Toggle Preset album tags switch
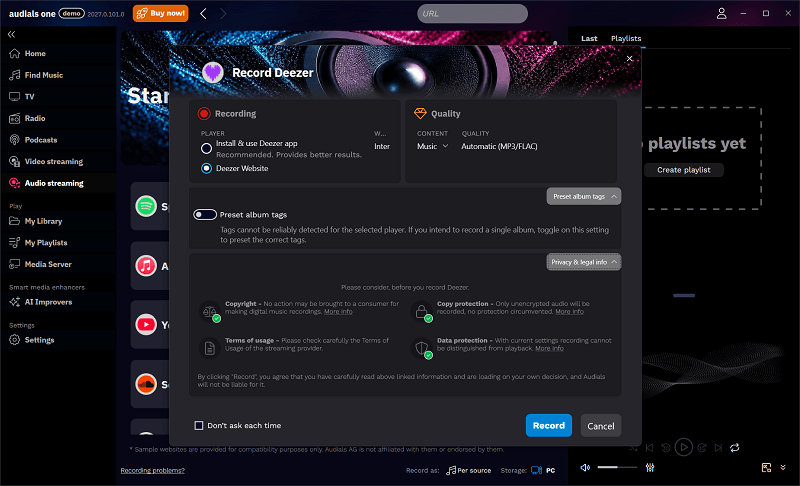The height and width of the screenshot is (486, 800). 205,215
